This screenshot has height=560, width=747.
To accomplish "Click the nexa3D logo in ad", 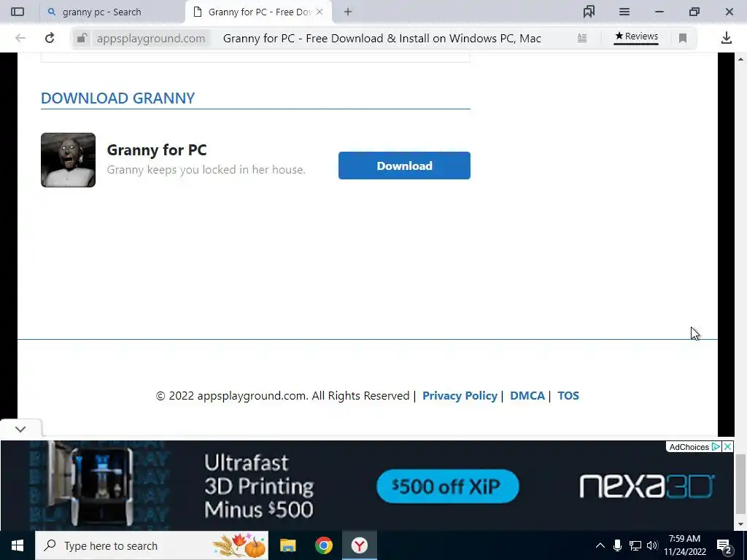I will [x=647, y=486].
